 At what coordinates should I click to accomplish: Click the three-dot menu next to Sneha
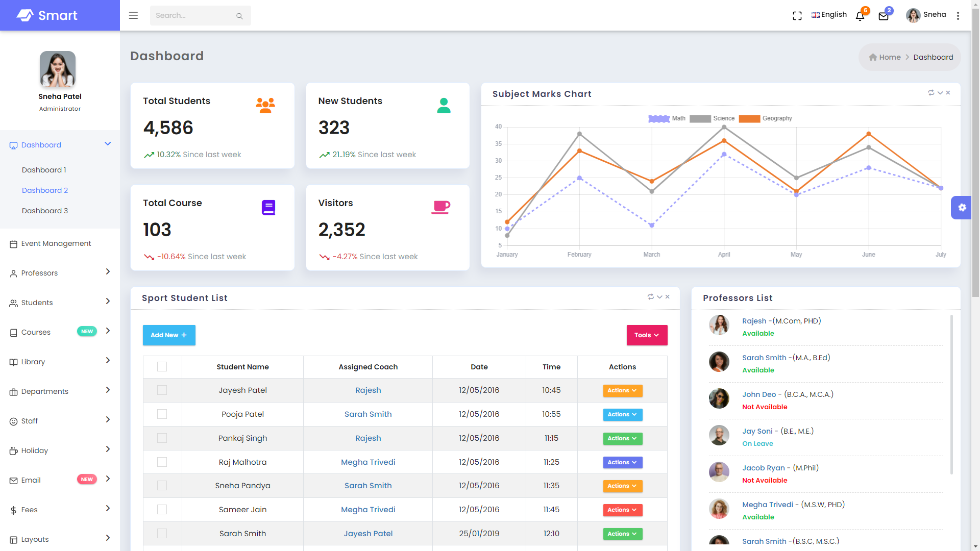click(958, 16)
